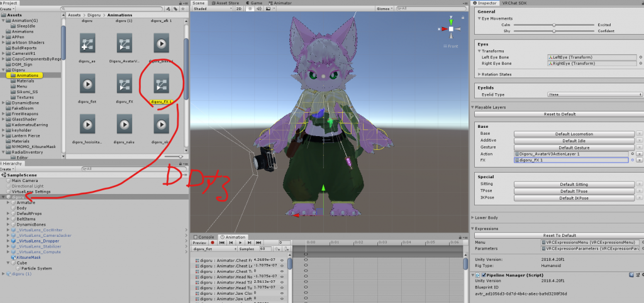Toggle the Pipeline Manager script checkbox
Screen dimensions: 644x303
pyautogui.click(x=484, y=275)
